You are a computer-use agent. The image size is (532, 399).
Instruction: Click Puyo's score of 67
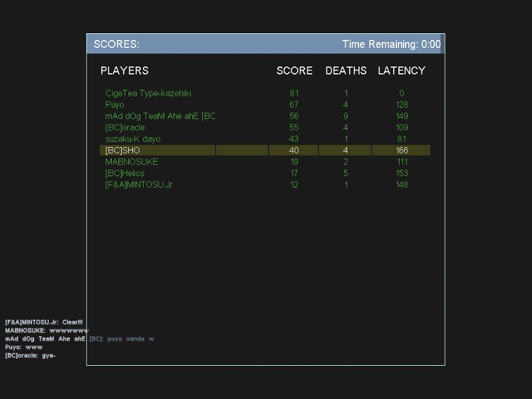tap(294, 105)
